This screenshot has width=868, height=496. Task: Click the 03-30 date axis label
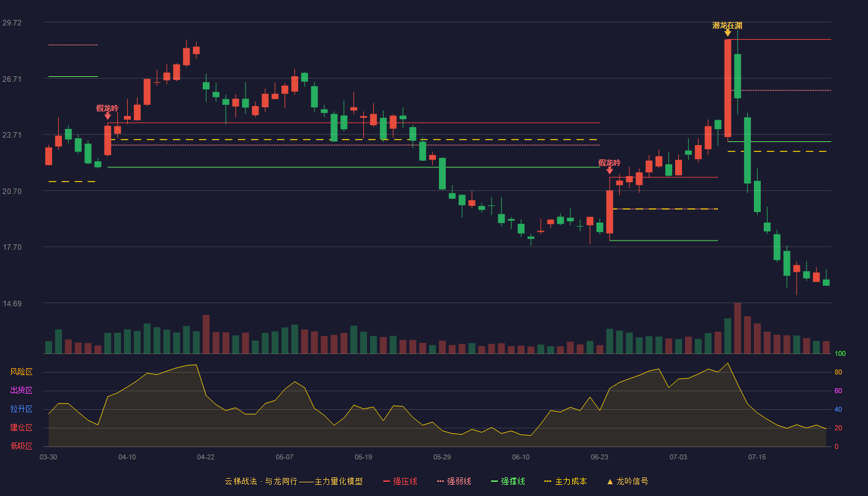48,457
